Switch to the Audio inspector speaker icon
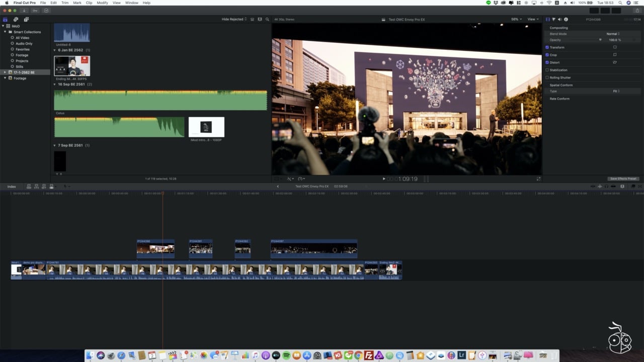The height and width of the screenshot is (362, 644). [x=560, y=19]
